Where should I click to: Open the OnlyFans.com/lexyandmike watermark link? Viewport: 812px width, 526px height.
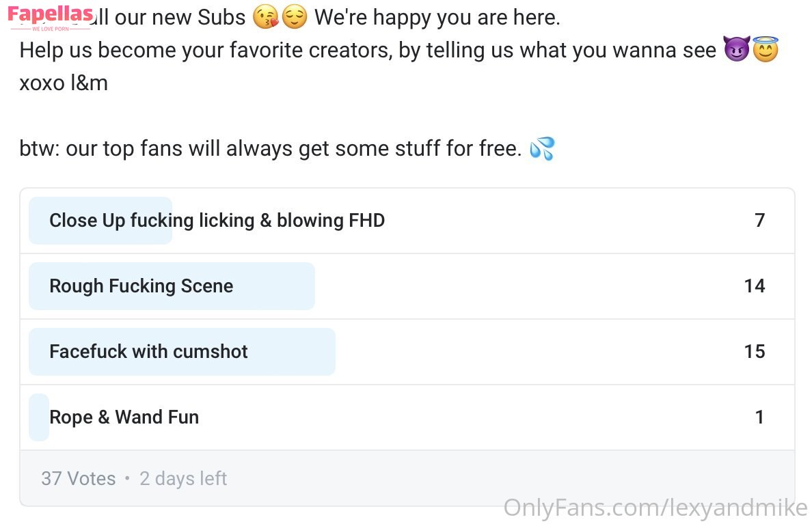tap(655, 508)
